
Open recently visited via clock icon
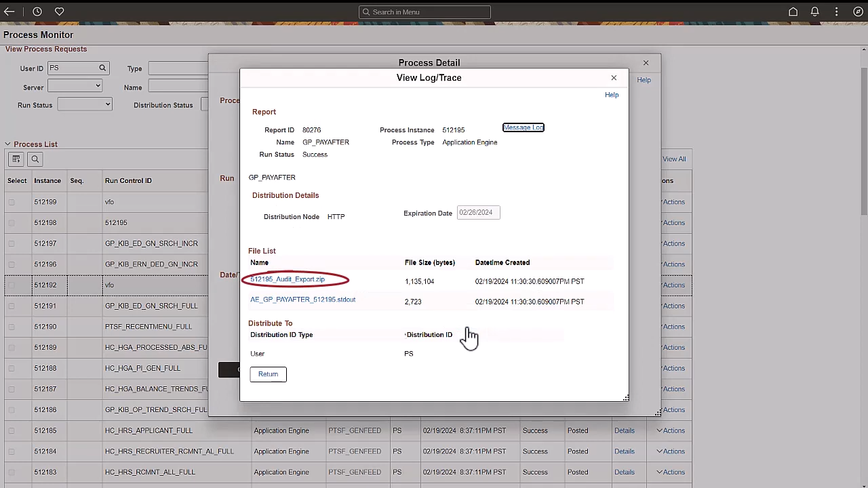coord(37,12)
